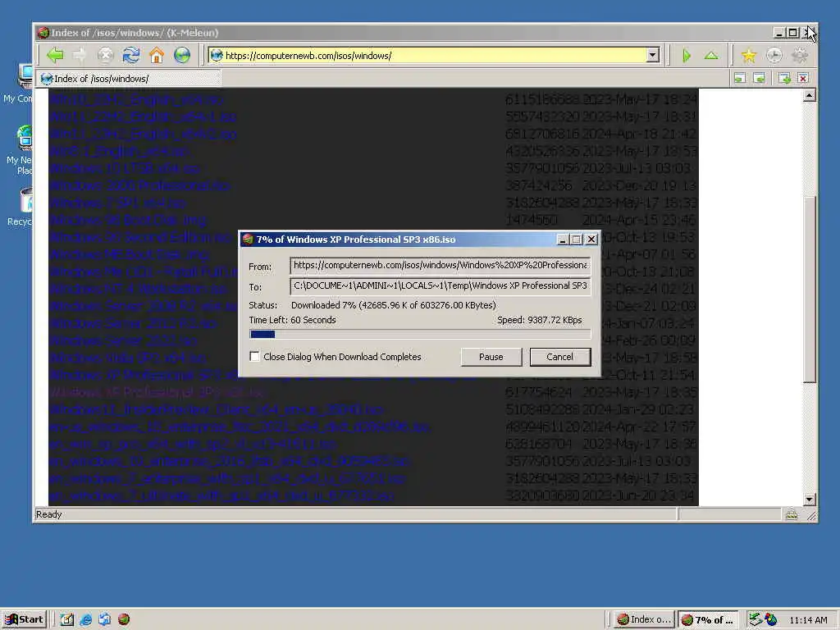Click the green Go arrow beside URL bar
Viewport: 840px width, 630px height.
point(687,55)
